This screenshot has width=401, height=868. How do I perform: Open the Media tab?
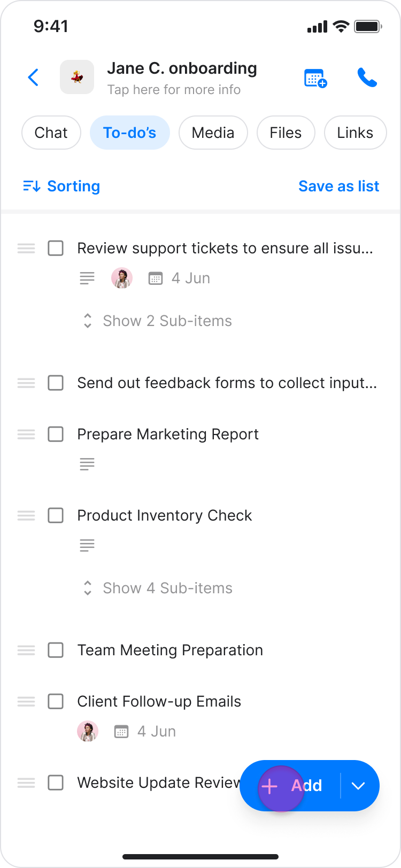213,133
